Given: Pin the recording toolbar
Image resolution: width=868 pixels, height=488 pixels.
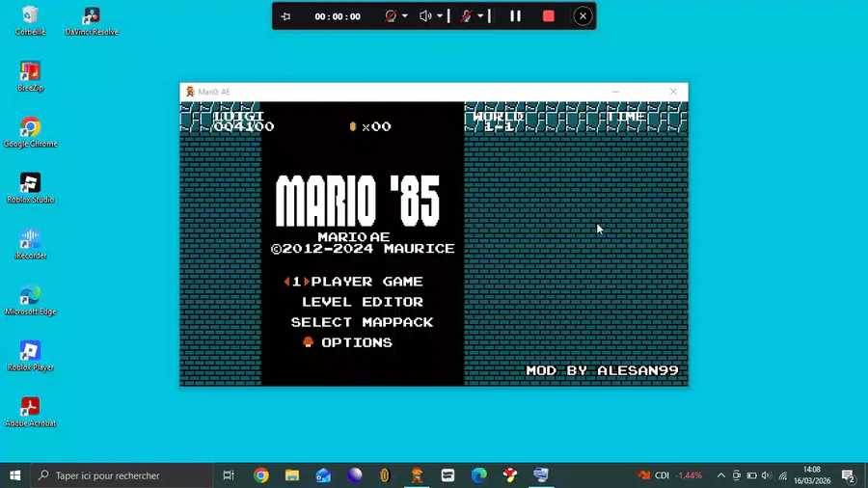Looking at the screenshot, I should [x=285, y=16].
